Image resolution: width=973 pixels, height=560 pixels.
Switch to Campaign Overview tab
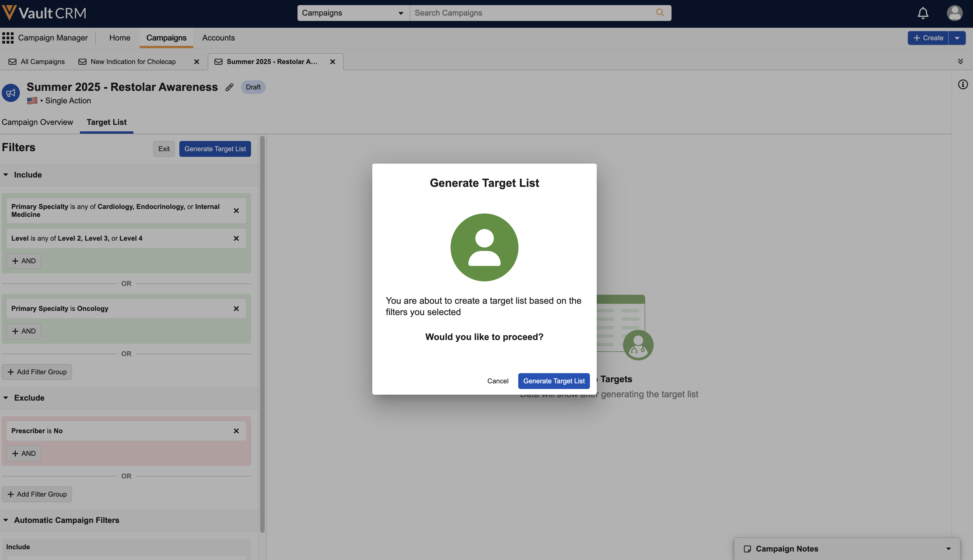tap(37, 122)
